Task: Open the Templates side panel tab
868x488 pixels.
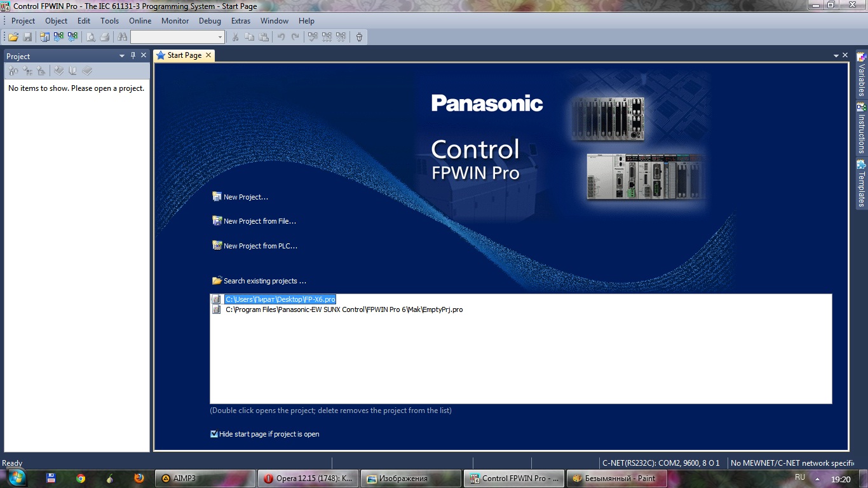Action: pyautogui.click(x=862, y=182)
